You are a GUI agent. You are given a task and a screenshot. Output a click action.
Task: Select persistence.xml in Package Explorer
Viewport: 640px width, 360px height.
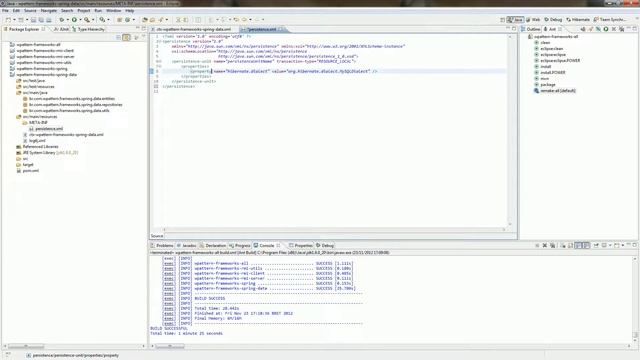pos(49,129)
